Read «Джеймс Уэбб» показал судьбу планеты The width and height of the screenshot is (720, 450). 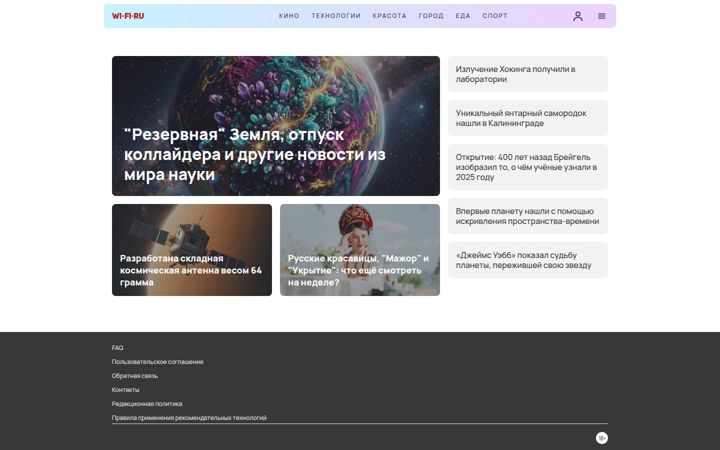click(528, 260)
